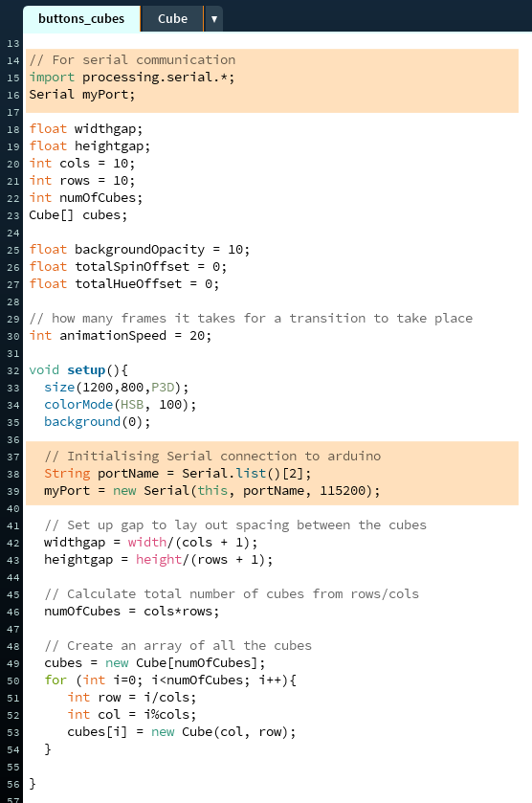Place cursor on 'import processing.serial.*;' line

click(132, 78)
